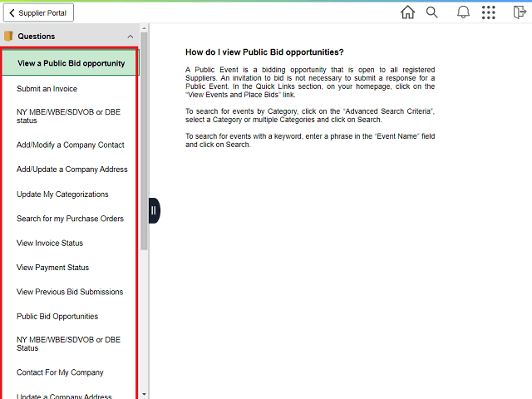Click the Questions folder icon
Viewport: 532px width, 399px height.
click(8, 36)
